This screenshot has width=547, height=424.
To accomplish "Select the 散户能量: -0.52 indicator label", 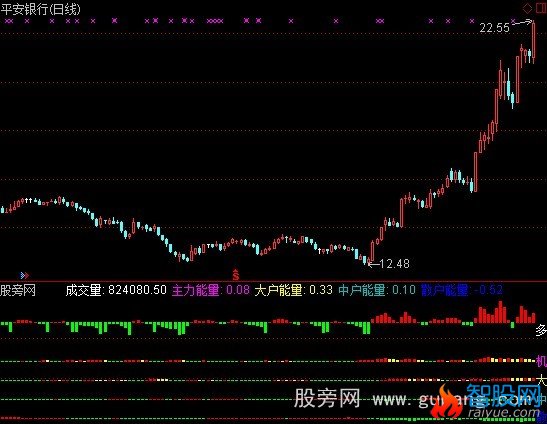I will point(462,290).
